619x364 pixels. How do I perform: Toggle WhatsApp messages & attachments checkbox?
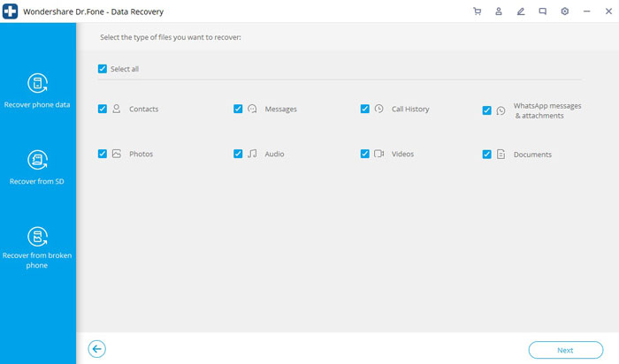point(486,110)
